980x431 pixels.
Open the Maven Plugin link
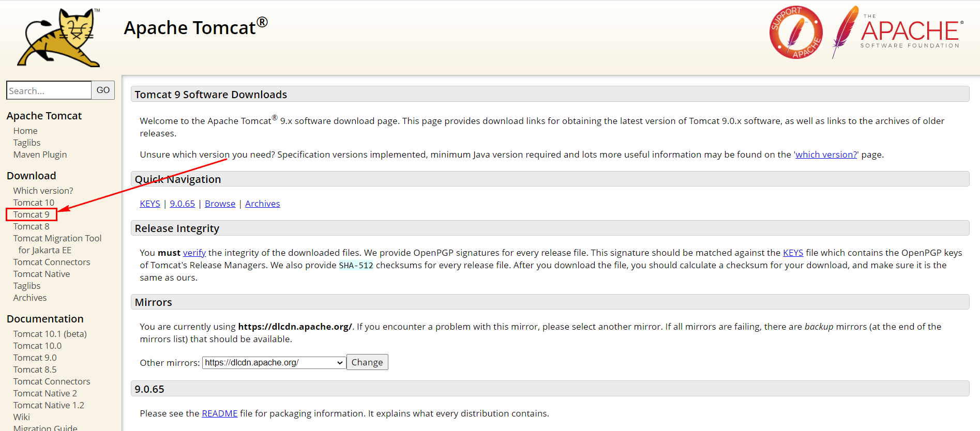coord(40,155)
